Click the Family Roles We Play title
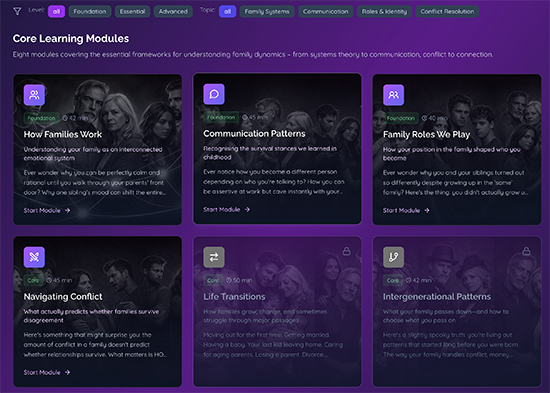Screen dimensions: 550x393 click(x=427, y=134)
